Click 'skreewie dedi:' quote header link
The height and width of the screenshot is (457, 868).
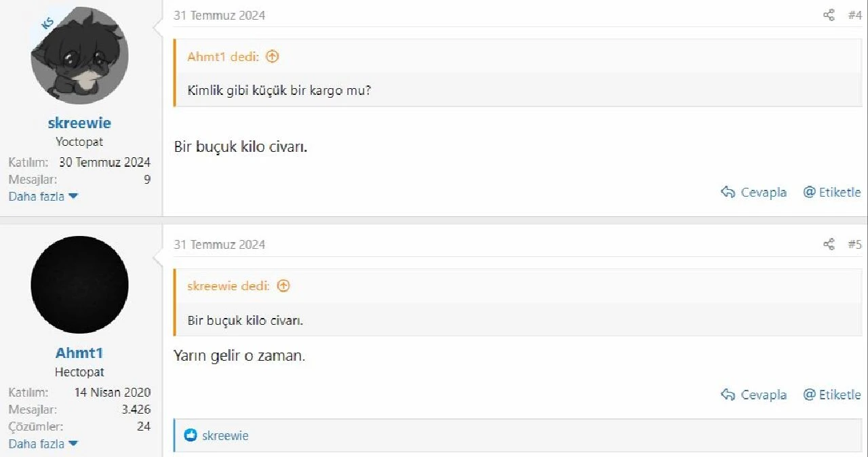229,285
